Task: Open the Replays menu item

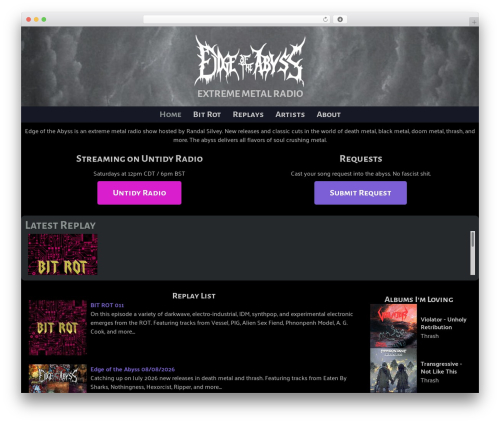Action: pyautogui.click(x=248, y=114)
